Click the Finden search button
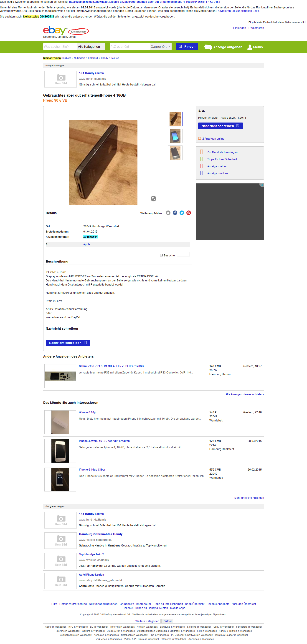Viewport: 307px width, 644px height. click(x=187, y=47)
